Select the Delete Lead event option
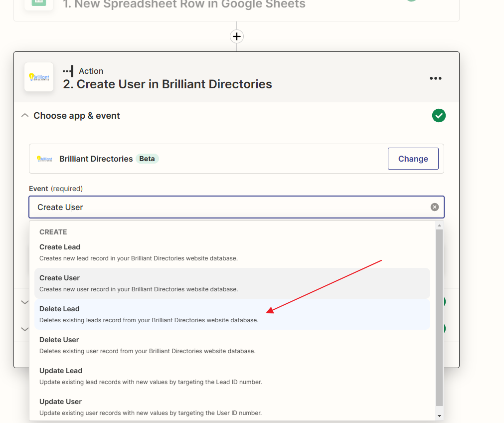 point(232,314)
